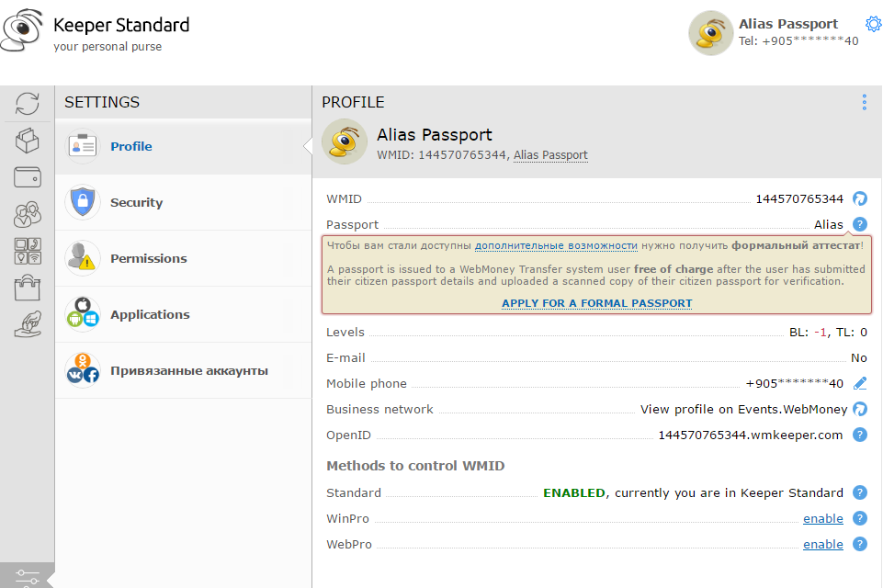Edit mobile phone with pencil icon
883x588 pixels.
tap(860, 383)
